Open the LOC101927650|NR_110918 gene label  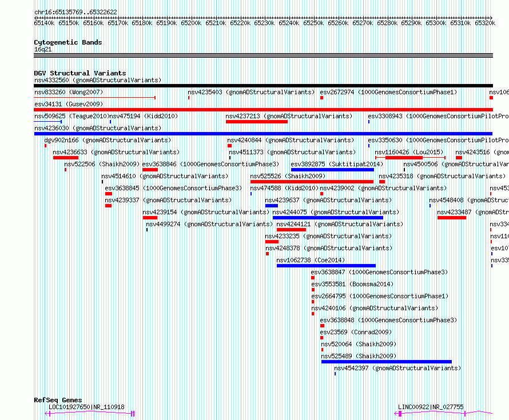coord(86,407)
